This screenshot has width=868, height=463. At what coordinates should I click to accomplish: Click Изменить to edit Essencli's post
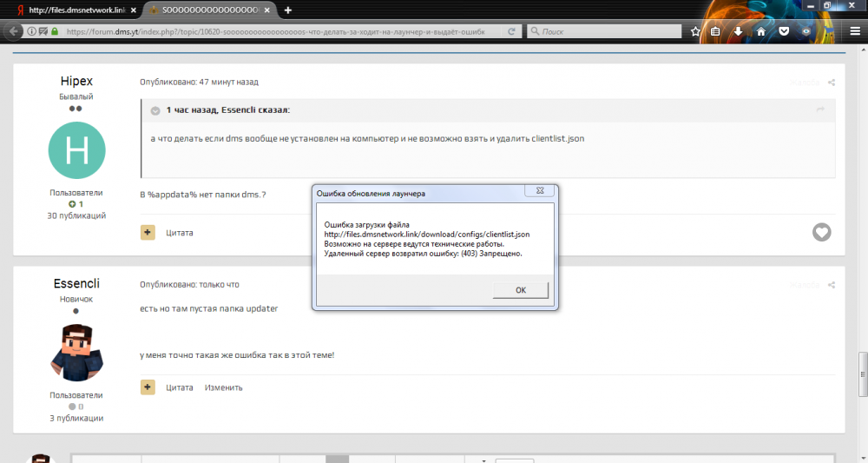point(223,387)
